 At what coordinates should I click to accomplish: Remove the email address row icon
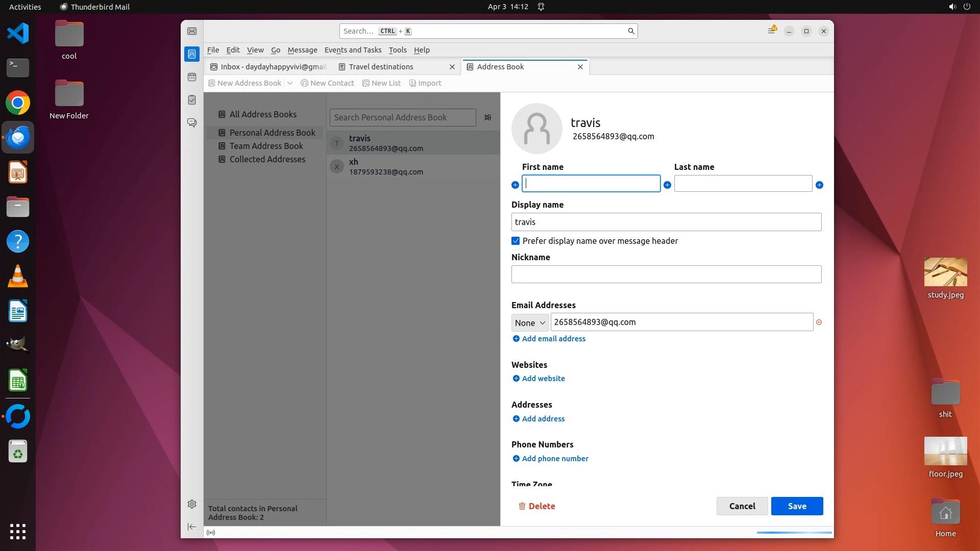tap(819, 322)
